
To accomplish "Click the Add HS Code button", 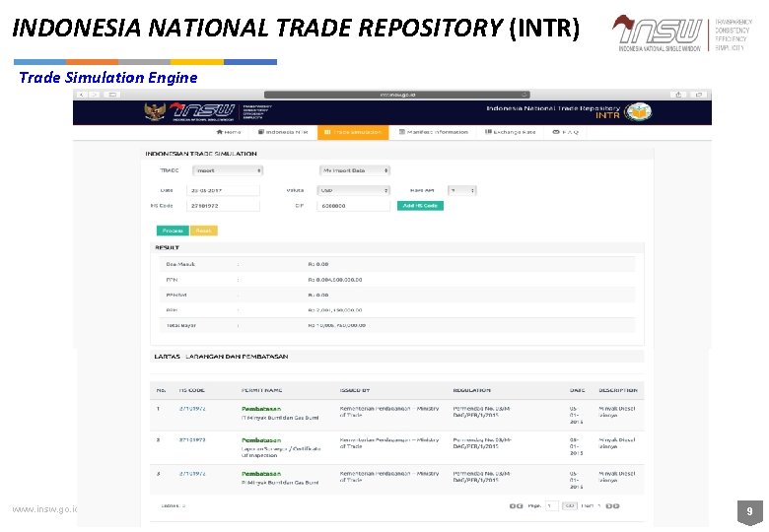I will 420,206.
